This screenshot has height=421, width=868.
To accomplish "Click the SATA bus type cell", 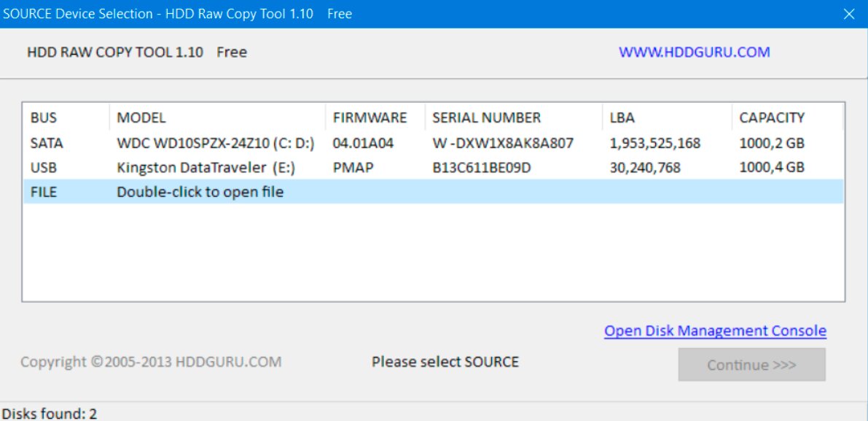I will [x=47, y=144].
